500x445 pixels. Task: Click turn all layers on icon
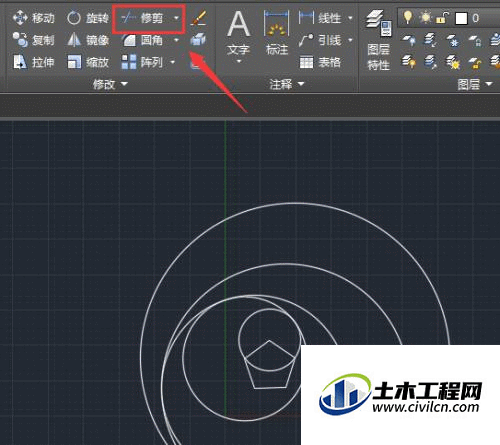tap(409, 62)
